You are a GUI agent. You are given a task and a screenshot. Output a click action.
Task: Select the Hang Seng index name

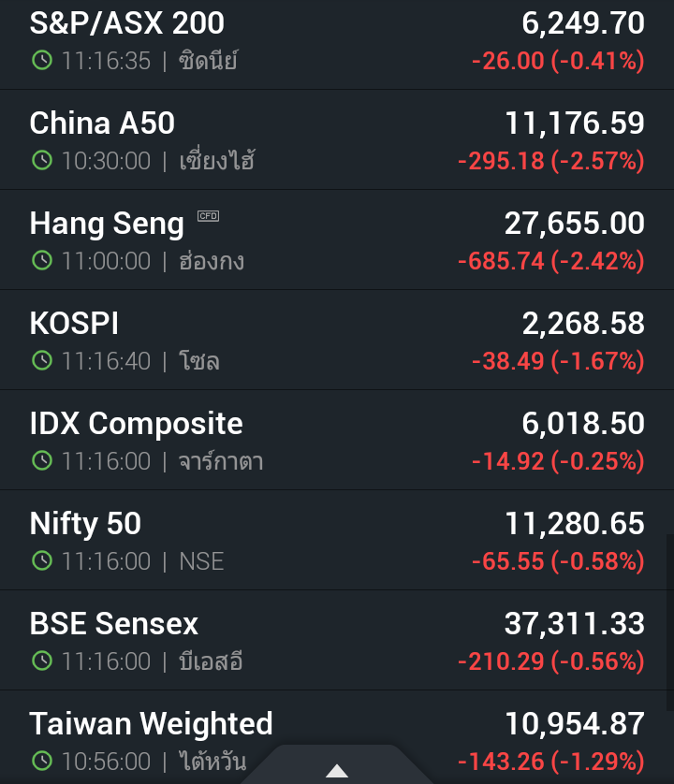click(107, 224)
